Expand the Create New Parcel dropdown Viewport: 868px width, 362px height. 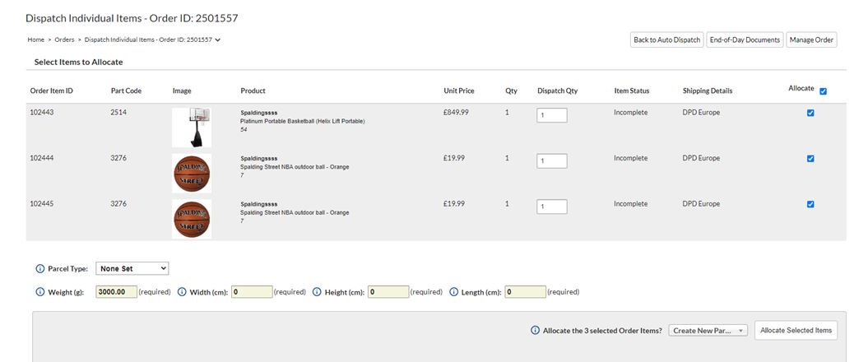pyautogui.click(x=708, y=331)
